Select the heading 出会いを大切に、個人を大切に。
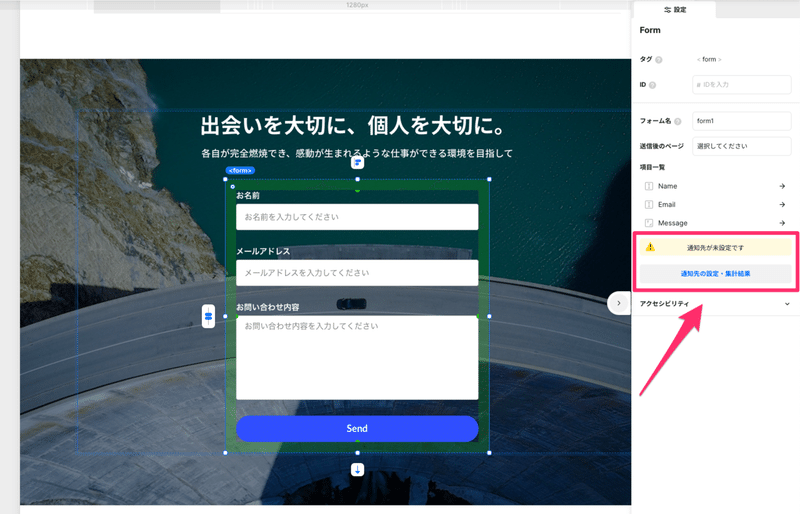This screenshot has height=514, width=800. click(x=353, y=126)
